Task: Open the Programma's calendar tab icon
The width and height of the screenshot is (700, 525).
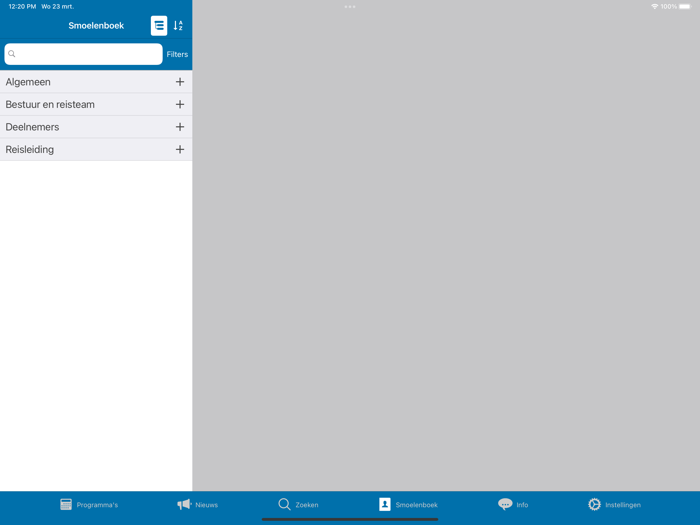Action: coord(66,504)
